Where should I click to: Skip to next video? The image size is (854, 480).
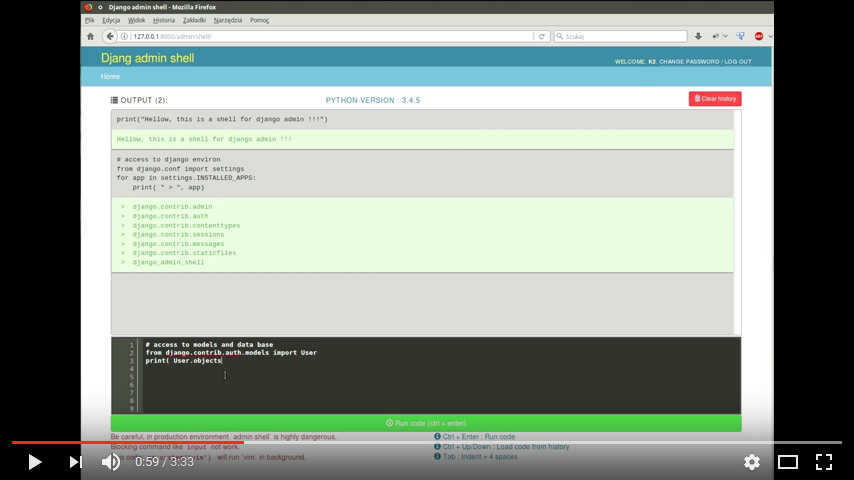pyautogui.click(x=76, y=462)
